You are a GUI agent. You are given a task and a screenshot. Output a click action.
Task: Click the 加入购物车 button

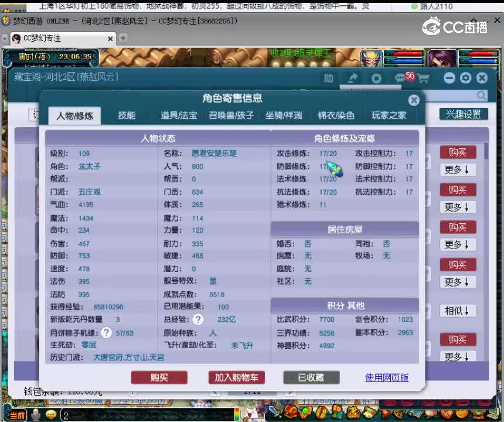(x=236, y=377)
